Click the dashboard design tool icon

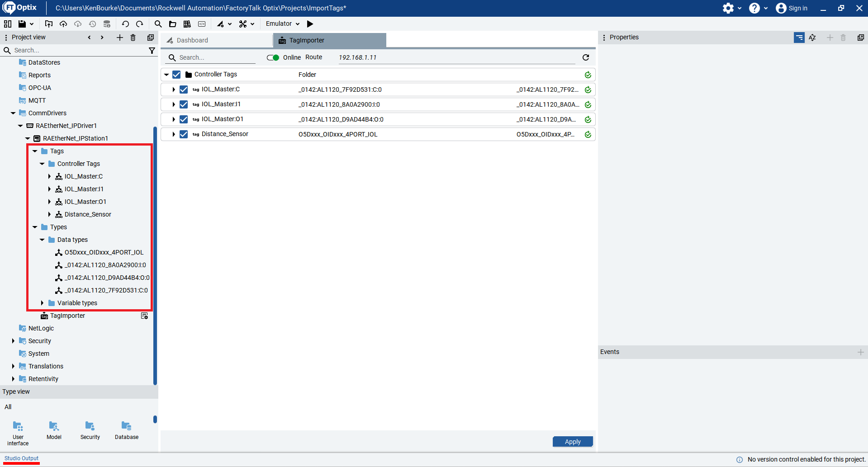pos(220,24)
